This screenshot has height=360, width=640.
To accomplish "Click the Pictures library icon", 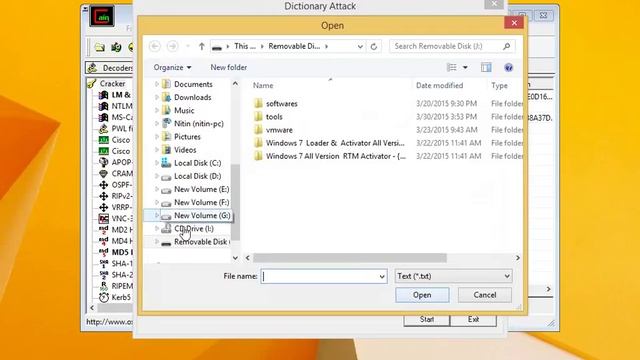I will (166, 136).
